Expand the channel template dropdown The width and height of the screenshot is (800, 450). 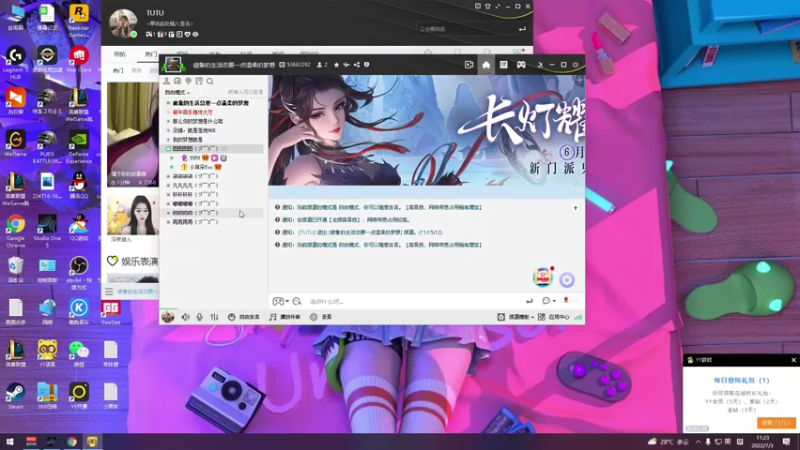point(516,317)
